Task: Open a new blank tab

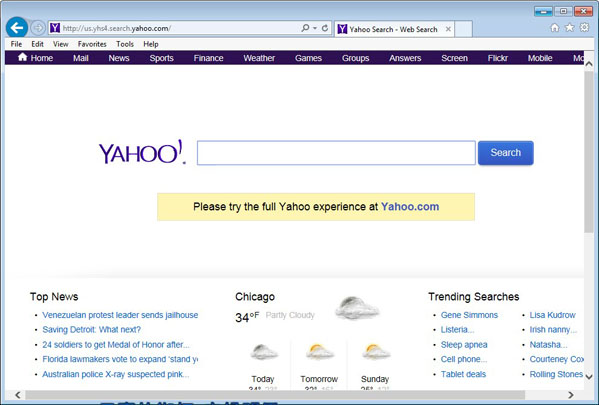Action: coord(463,29)
